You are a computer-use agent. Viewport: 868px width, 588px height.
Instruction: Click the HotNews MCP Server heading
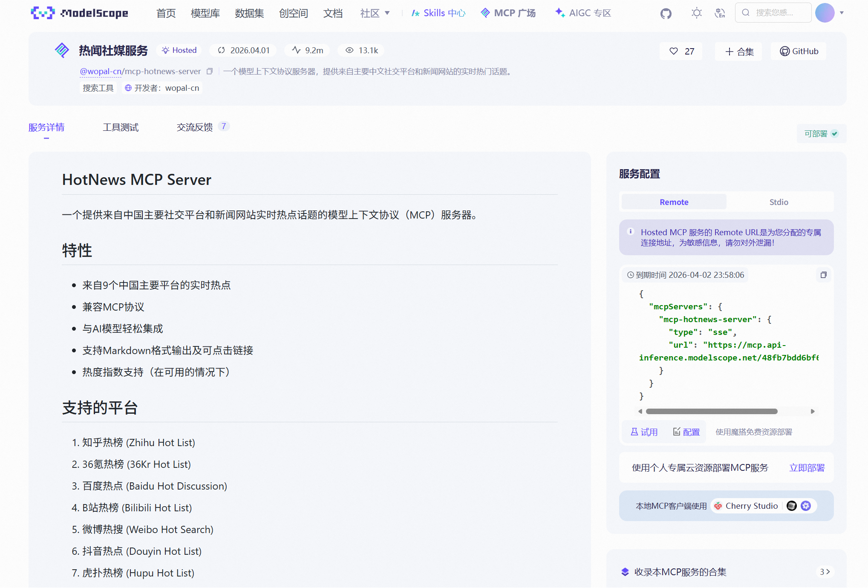[137, 180]
